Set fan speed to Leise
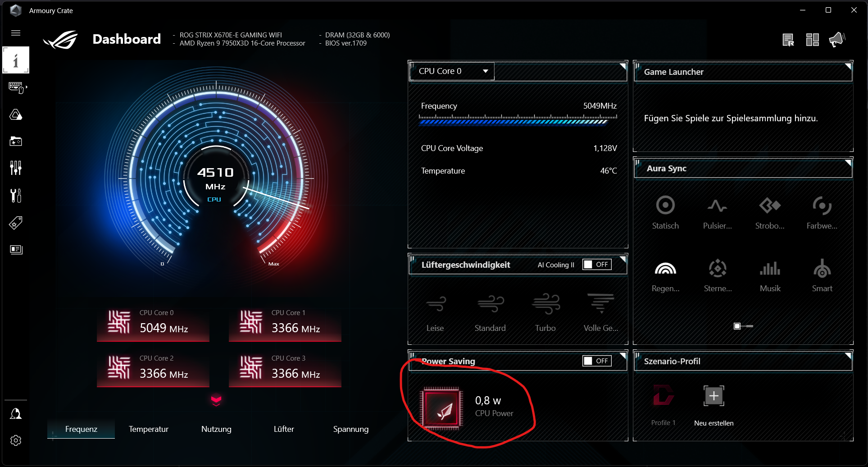The height and width of the screenshot is (467, 868). tap(435, 304)
